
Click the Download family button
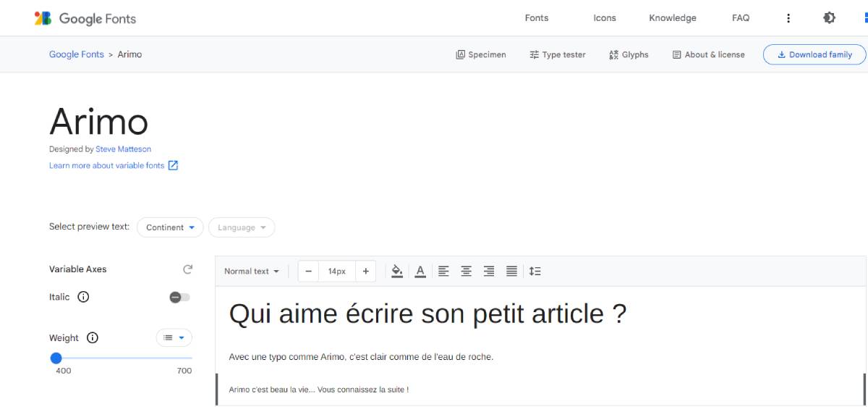(814, 54)
